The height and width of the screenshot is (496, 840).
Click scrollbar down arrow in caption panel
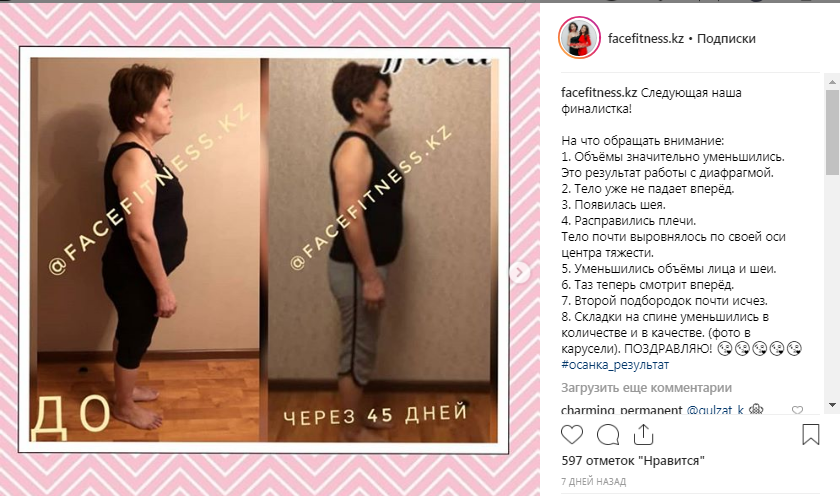(832, 405)
